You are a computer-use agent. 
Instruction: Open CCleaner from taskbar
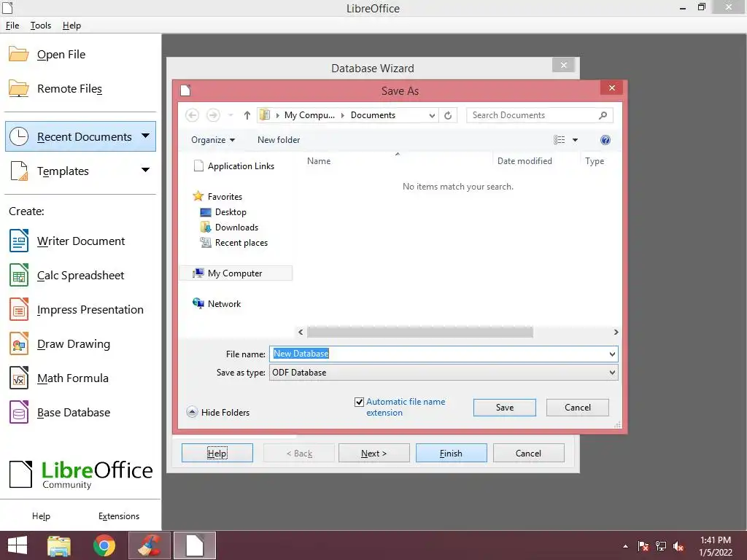[x=150, y=545]
